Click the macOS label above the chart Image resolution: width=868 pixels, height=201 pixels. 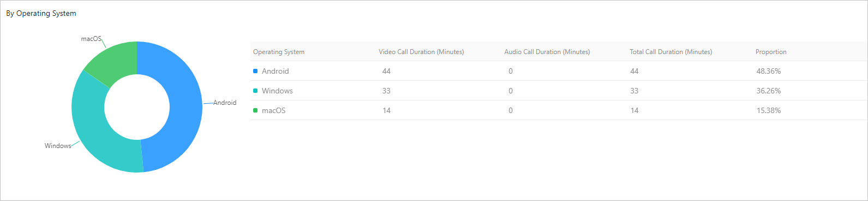(91, 39)
